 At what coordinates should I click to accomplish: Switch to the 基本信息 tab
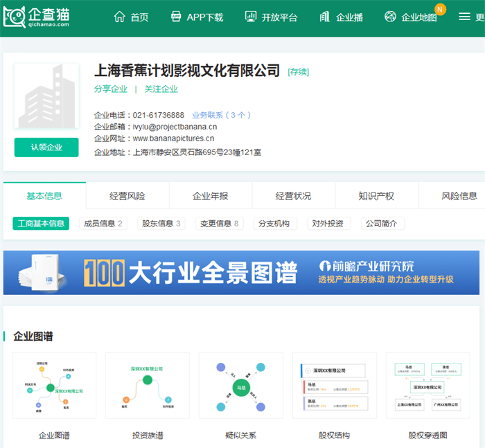coord(44,196)
